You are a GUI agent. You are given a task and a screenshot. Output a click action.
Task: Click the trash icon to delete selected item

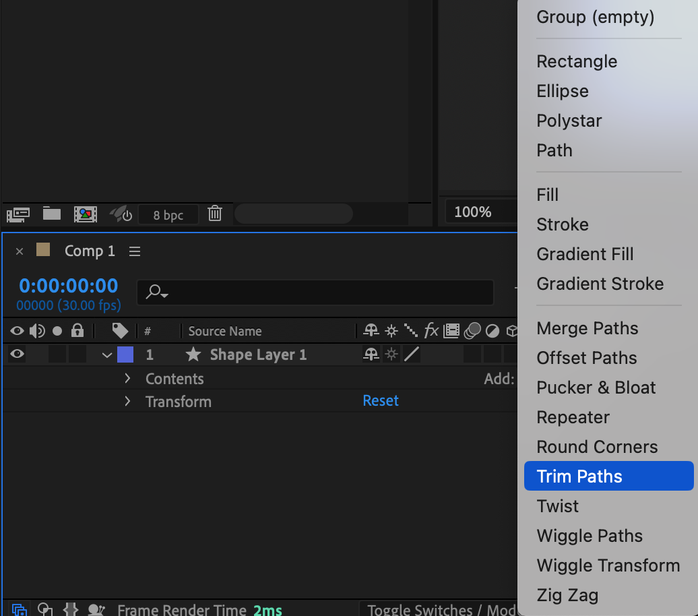coord(215,214)
